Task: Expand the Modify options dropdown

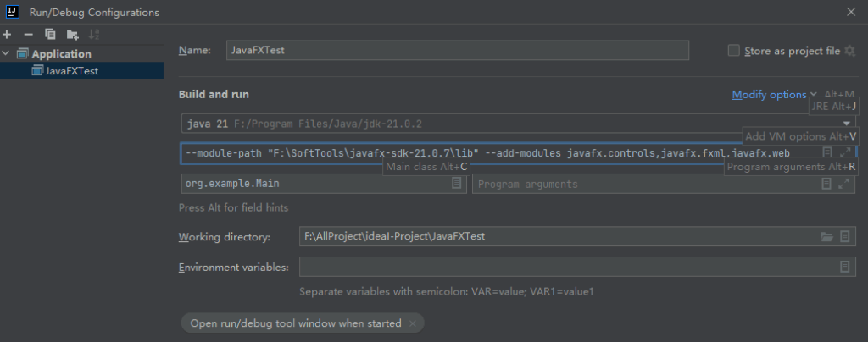Action: point(770,95)
